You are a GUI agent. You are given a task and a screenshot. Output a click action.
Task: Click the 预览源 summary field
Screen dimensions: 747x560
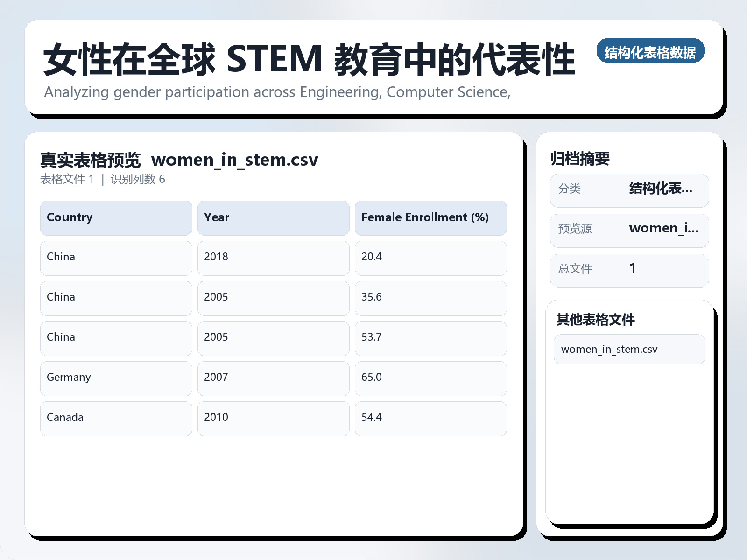point(629,230)
